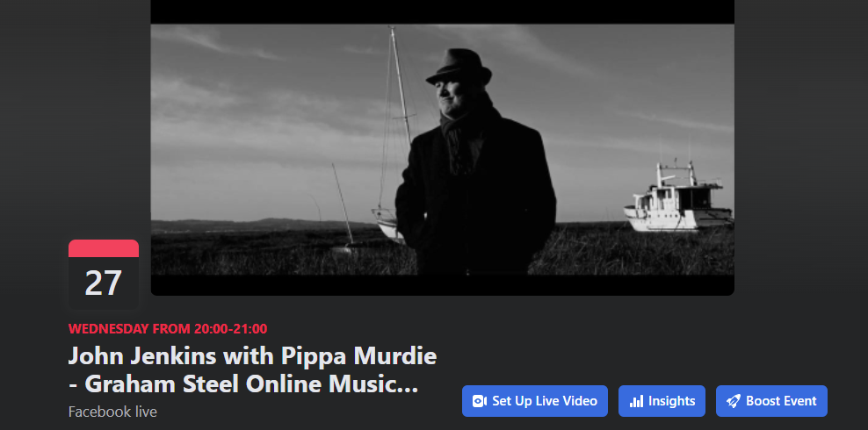
Task: Click the video camera icon on Set Up Live Video
Action: pos(479,401)
